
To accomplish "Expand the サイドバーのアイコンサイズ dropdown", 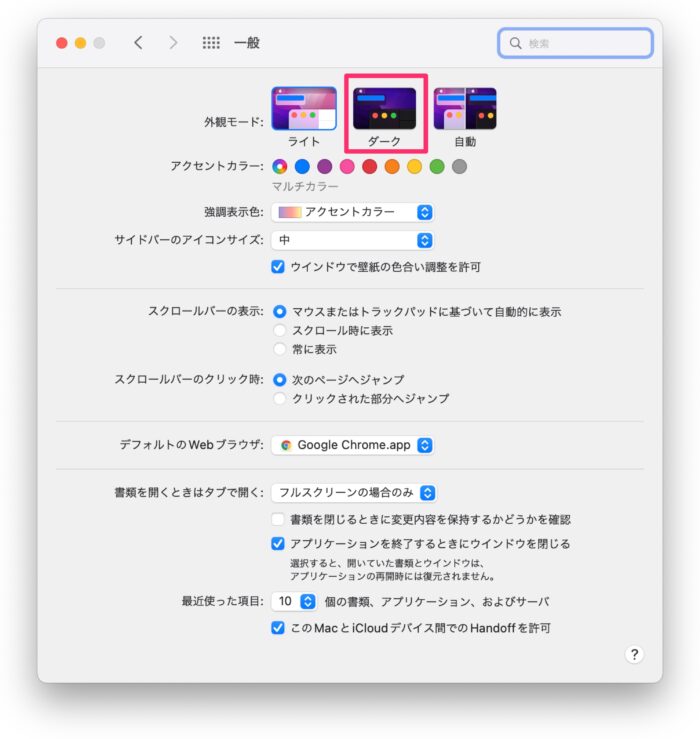I will pyautogui.click(x=353, y=240).
